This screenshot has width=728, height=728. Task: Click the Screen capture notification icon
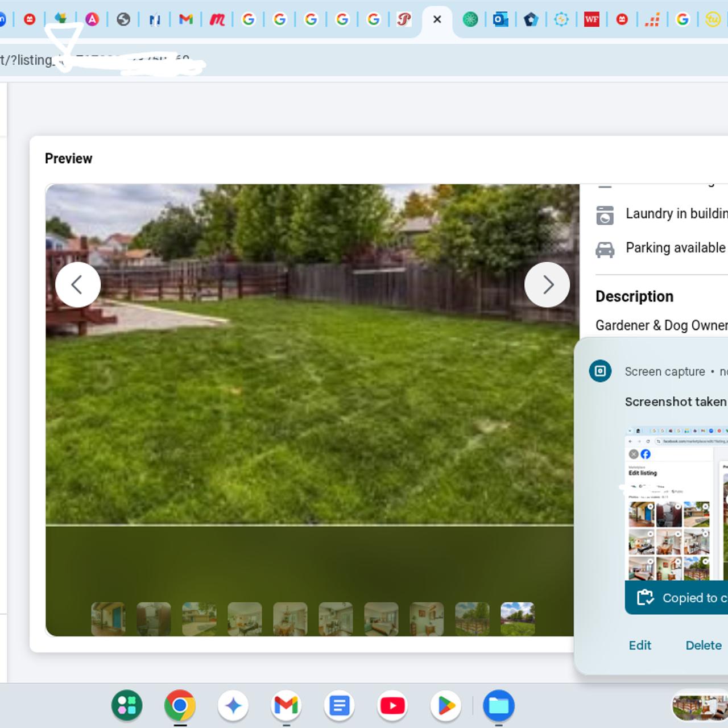(x=600, y=371)
